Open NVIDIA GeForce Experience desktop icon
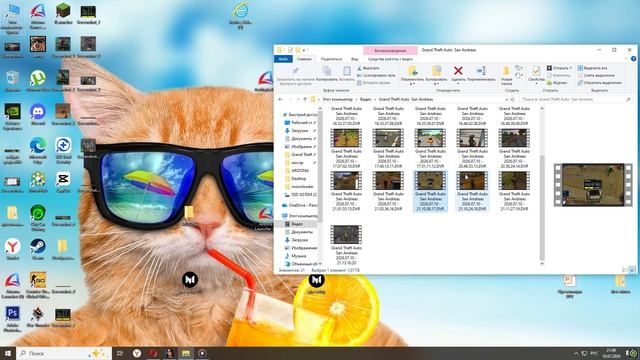This screenshot has height=360, width=640. [12, 111]
